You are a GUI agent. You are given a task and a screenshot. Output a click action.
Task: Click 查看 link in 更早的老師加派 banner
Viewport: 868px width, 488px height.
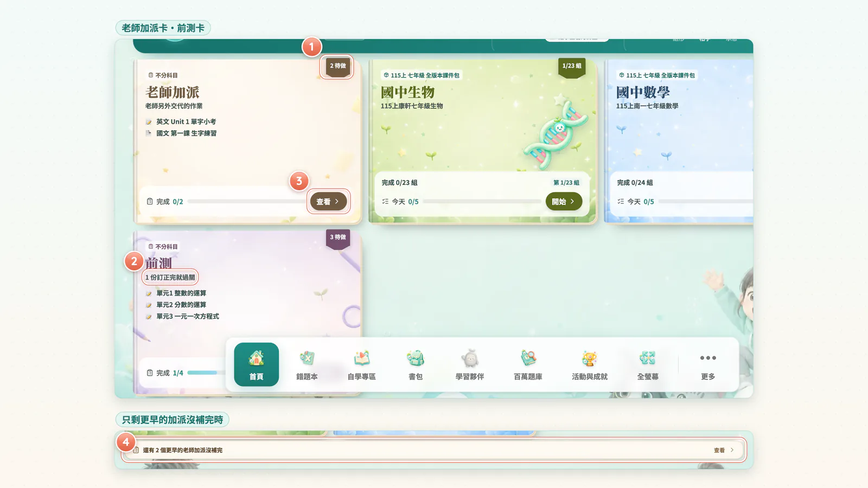pyautogui.click(x=724, y=450)
